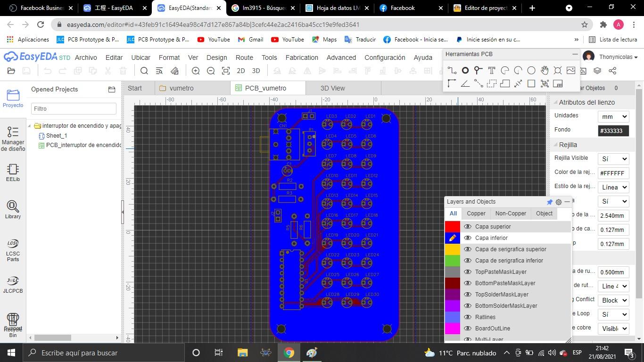Screen dimensions: 644x362
Task: Open the Thonynicolas user account dropdown
Action: tap(618, 57)
